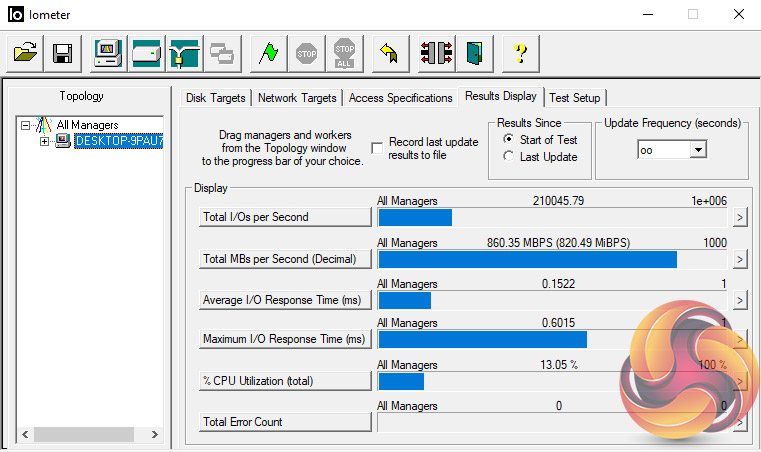Click the Topology scrollbar right arrow
Screen dimensions: 761x452
(154, 434)
